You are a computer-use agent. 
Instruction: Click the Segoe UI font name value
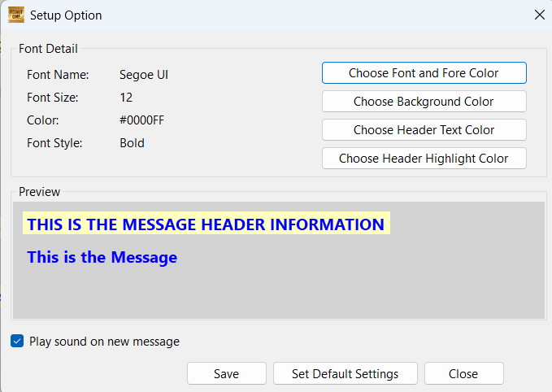pyautogui.click(x=144, y=75)
